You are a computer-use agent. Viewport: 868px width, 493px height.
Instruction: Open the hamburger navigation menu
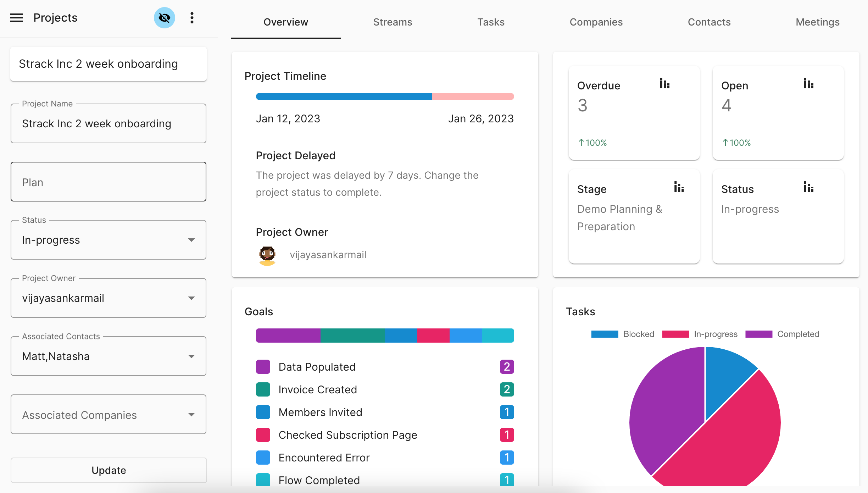[16, 18]
